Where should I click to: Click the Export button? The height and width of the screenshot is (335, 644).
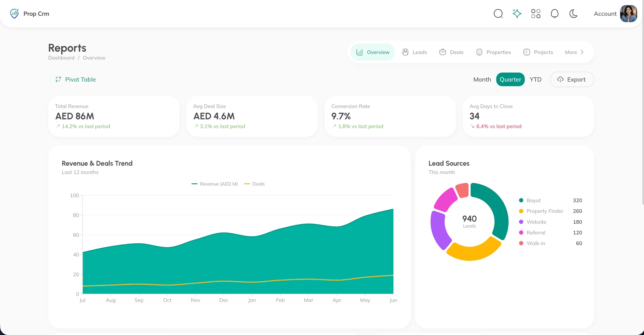coord(572,79)
